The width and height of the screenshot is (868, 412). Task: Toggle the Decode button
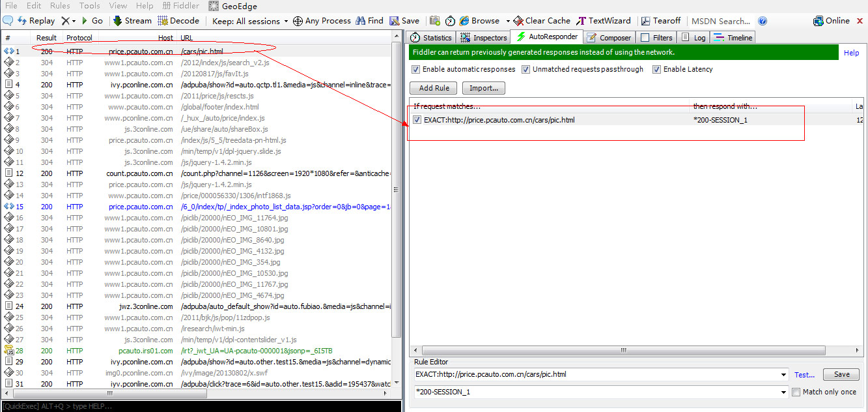(178, 21)
